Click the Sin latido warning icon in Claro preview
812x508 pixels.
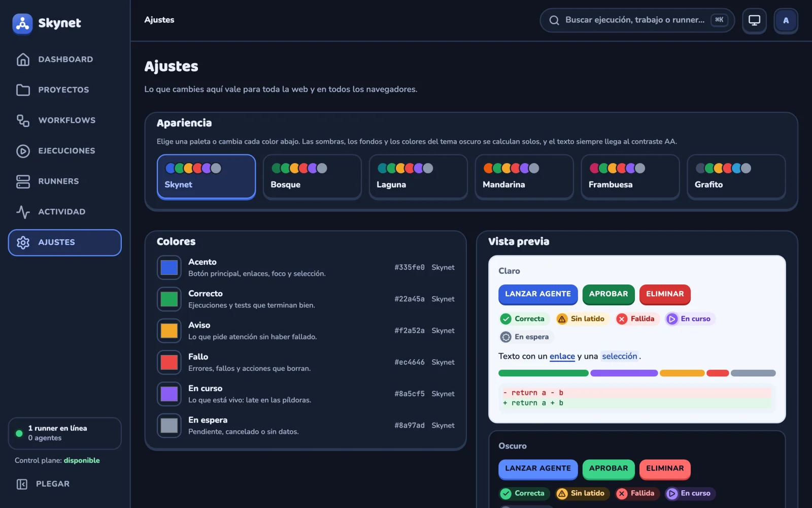(x=562, y=319)
